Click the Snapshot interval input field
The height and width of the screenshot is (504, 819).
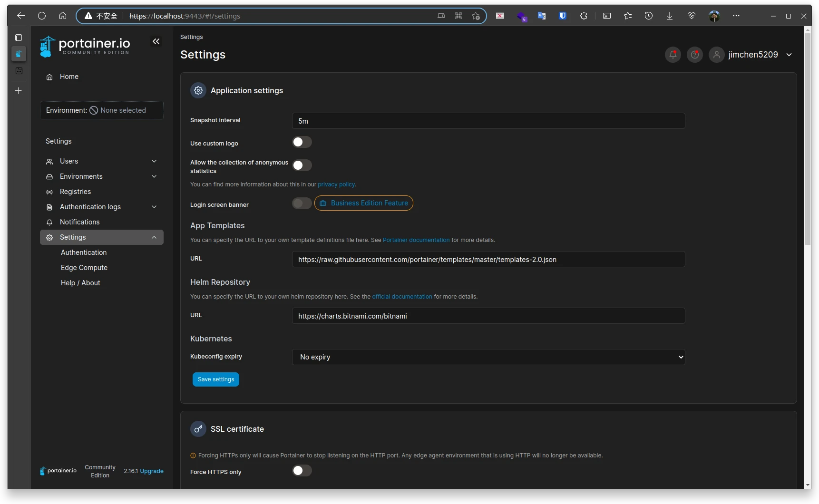488,121
